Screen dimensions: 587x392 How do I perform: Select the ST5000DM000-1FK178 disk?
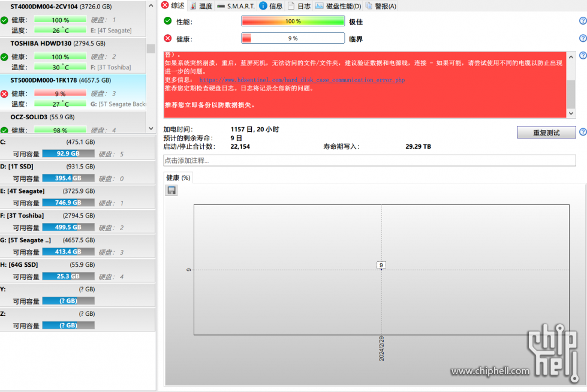(x=73, y=92)
